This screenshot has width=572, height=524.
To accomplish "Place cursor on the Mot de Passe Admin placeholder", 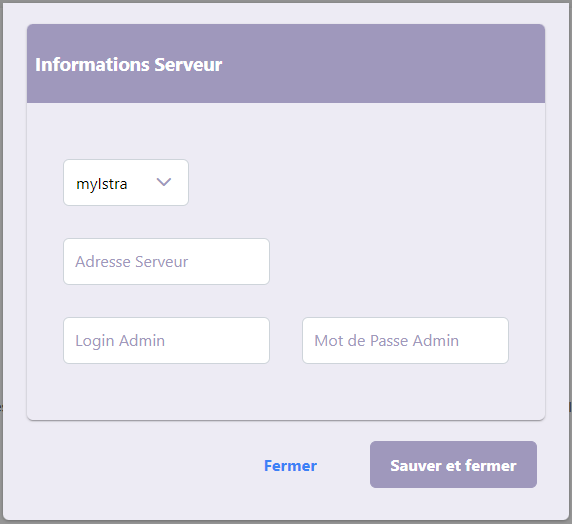I will [386, 341].
